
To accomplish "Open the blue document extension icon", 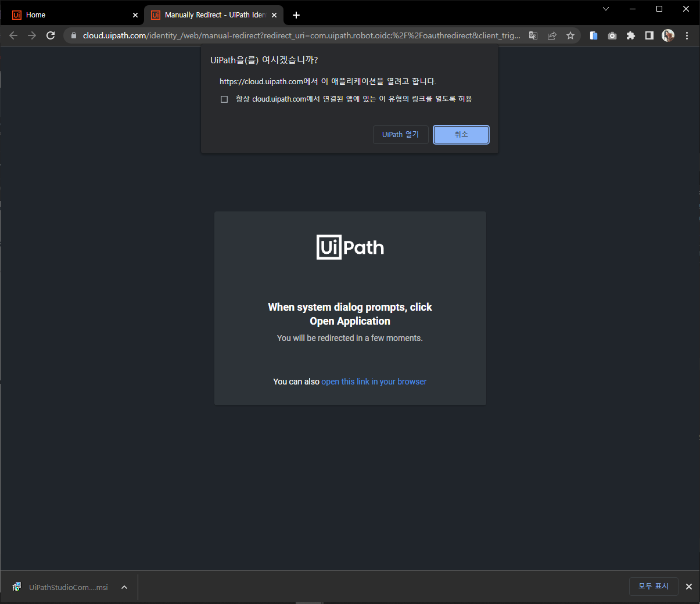I will pyautogui.click(x=594, y=35).
